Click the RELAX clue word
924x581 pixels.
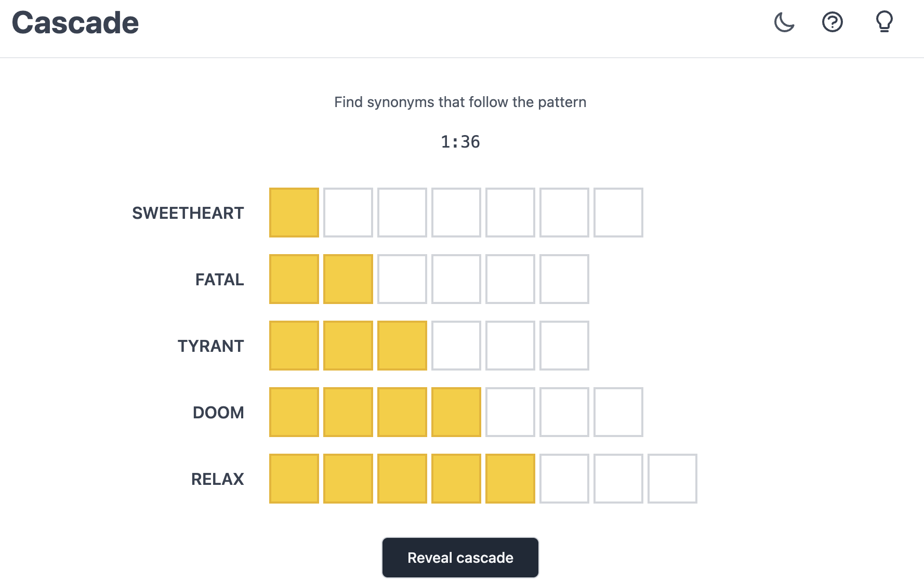pos(218,479)
